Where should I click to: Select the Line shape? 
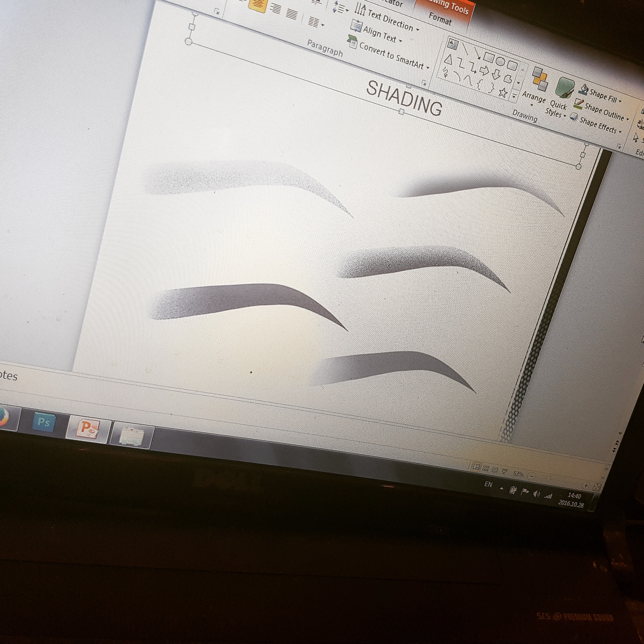(x=466, y=49)
